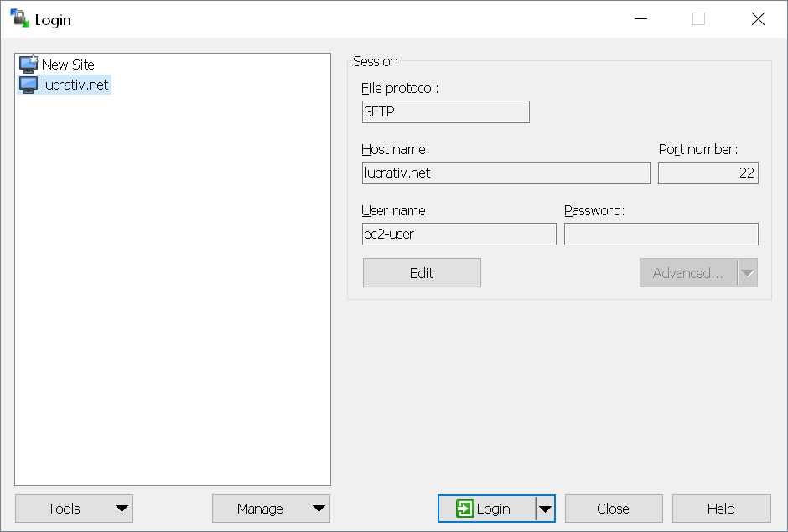Open Help for the login dialog
Image resolution: width=788 pixels, height=532 pixels.
coord(721,509)
